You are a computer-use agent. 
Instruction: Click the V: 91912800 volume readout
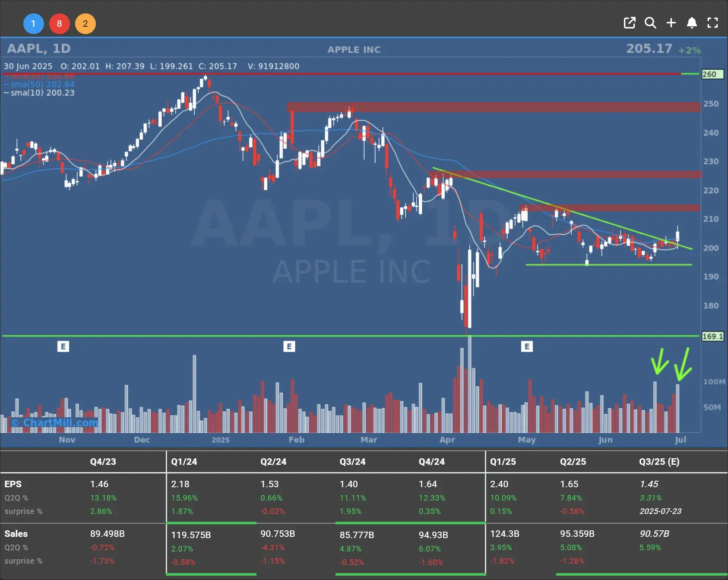(273, 66)
